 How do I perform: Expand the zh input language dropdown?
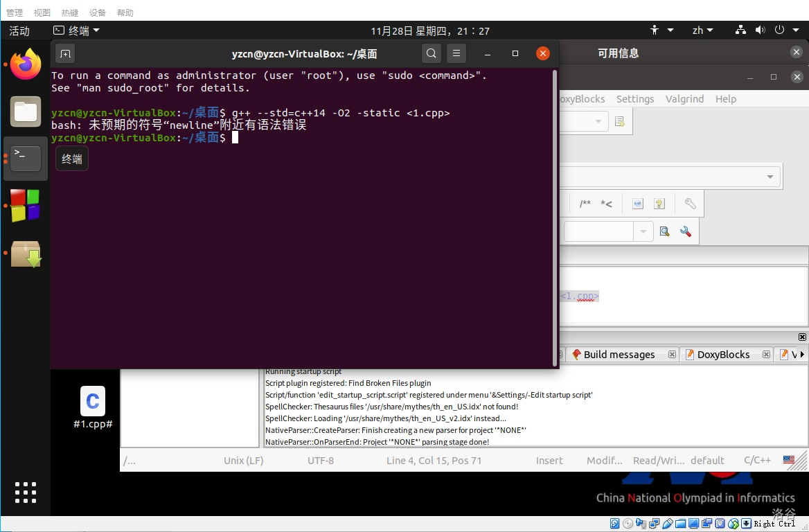click(x=702, y=30)
